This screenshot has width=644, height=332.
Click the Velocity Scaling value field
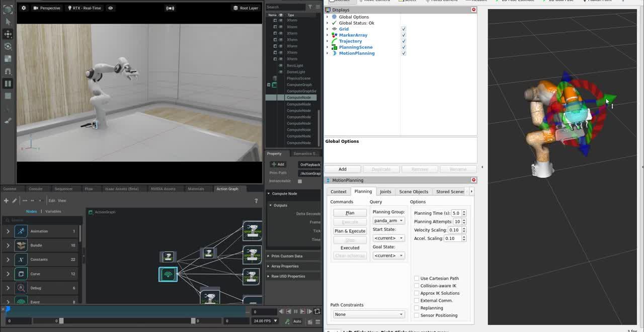(454, 230)
